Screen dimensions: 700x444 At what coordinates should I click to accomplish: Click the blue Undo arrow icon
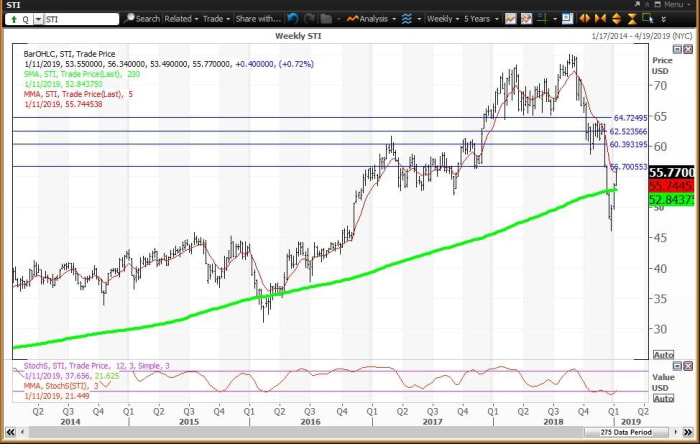(x=292, y=18)
